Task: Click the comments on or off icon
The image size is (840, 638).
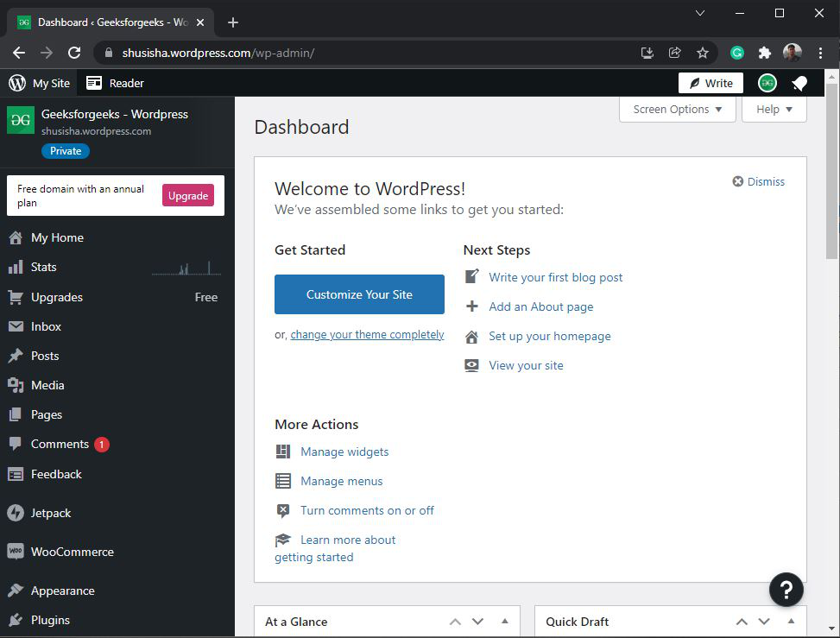Action: (x=283, y=510)
